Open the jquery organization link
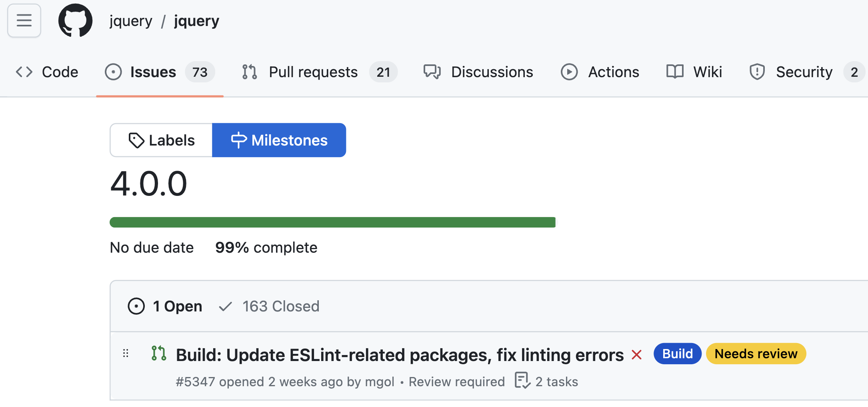Image resolution: width=868 pixels, height=407 pixels. [131, 21]
